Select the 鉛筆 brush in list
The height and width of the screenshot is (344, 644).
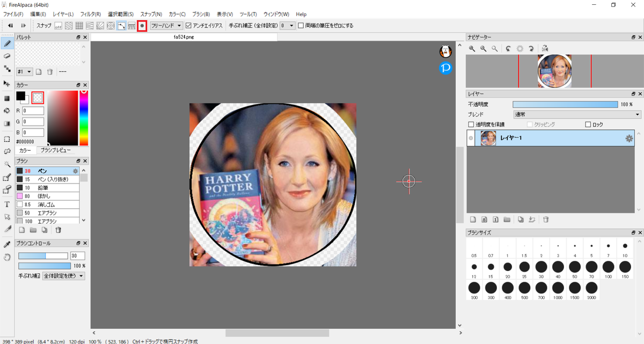pyautogui.click(x=47, y=188)
